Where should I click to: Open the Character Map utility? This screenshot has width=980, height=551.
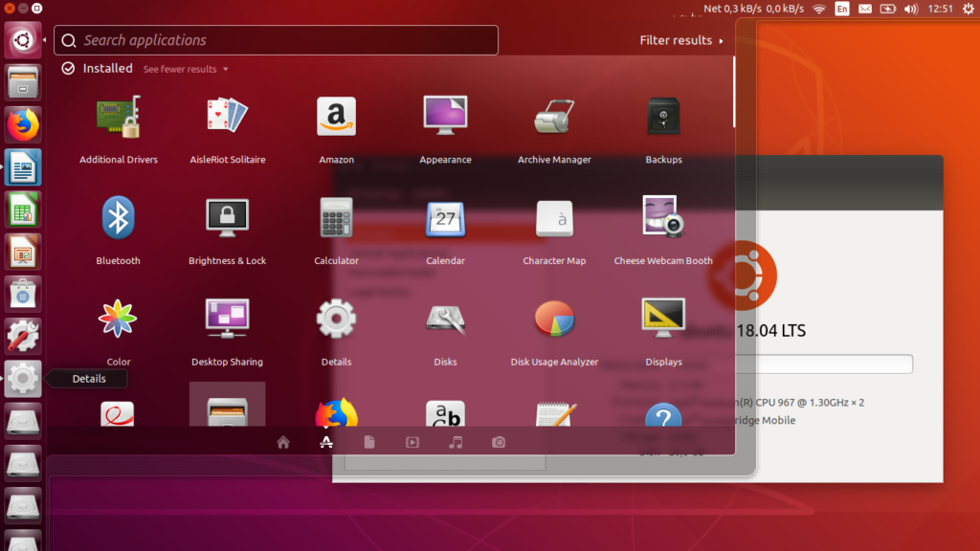click(x=554, y=220)
